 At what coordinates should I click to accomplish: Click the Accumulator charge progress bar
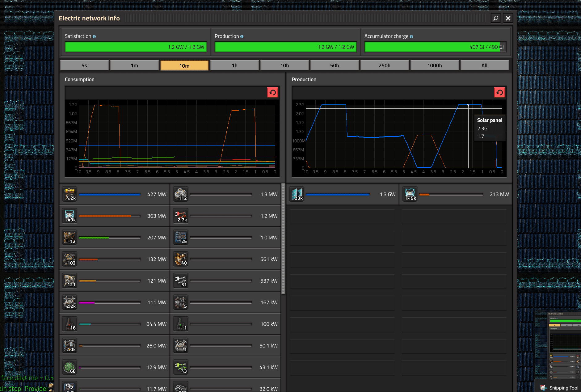(435, 47)
